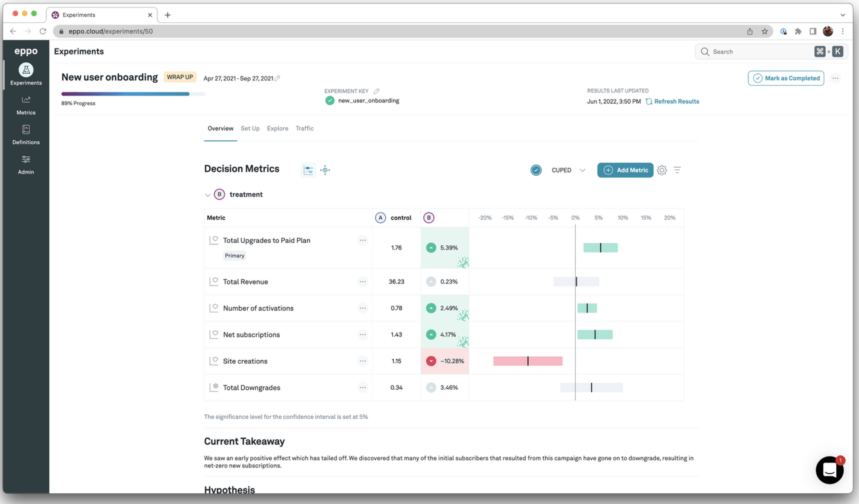Open experiment options menu beside Mark as Completed
The image size is (859, 504).
(x=835, y=78)
